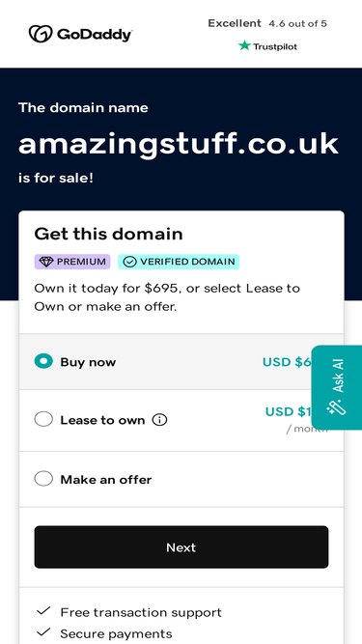Click the GoDaddy wordmark text
Viewport: 362px width, 644px height.
click(95, 35)
